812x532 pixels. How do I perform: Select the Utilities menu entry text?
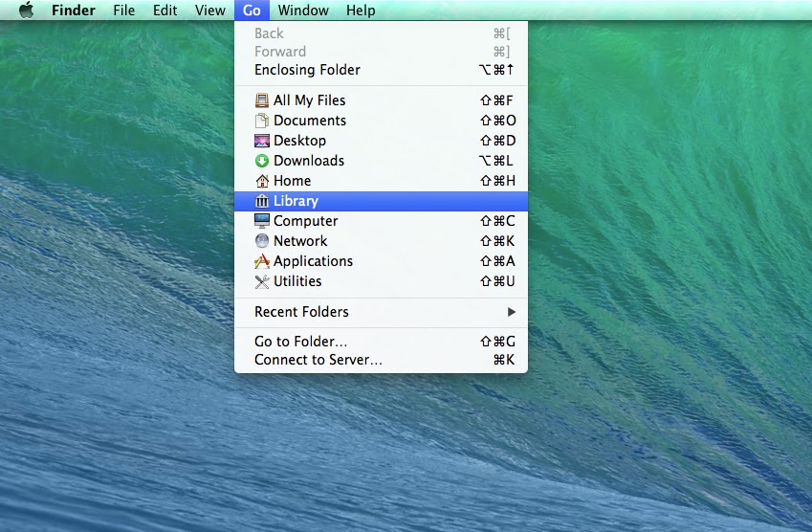coord(297,281)
